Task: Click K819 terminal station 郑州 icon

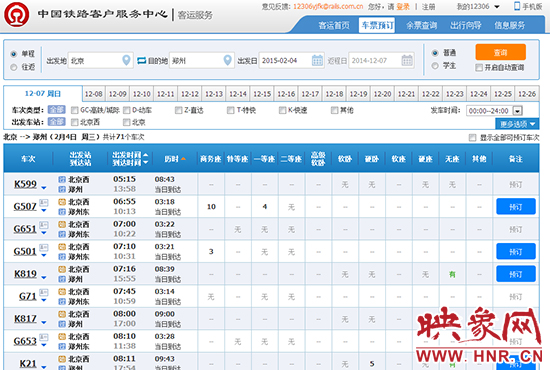Action: pos(62,279)
